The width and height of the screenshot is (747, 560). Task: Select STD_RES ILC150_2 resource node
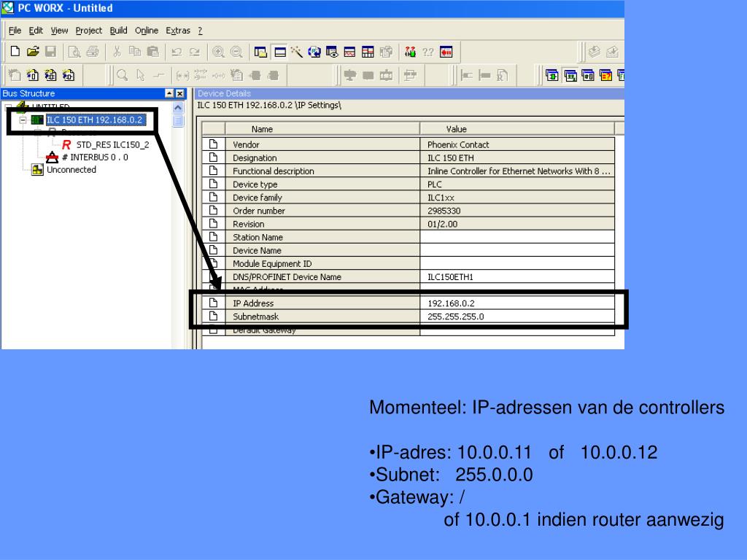[112, 145]
